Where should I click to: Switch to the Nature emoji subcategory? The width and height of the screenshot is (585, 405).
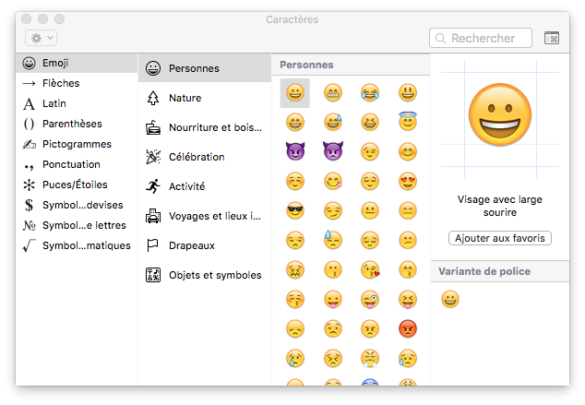[204, 98]
